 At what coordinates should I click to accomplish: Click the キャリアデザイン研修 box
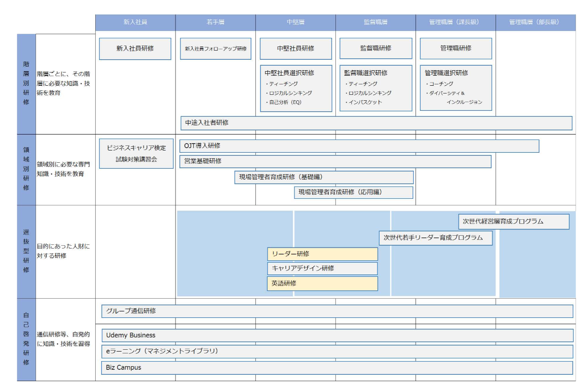(322, 269)
